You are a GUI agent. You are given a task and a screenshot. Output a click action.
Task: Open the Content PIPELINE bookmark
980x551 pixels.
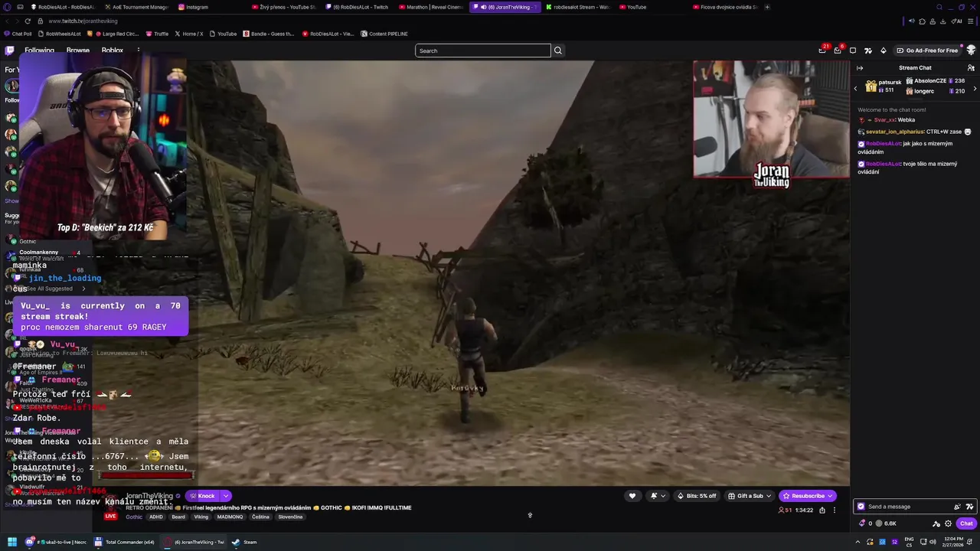(x=384, y=34)
